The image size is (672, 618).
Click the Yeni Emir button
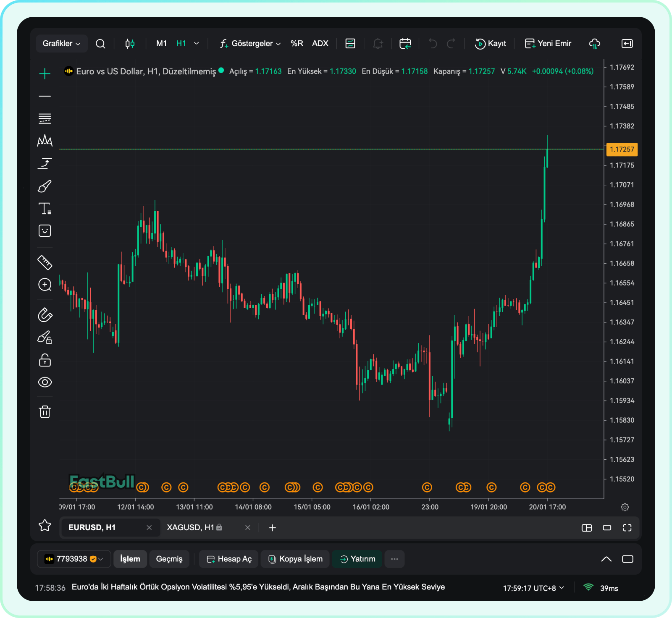coord(548,44)
